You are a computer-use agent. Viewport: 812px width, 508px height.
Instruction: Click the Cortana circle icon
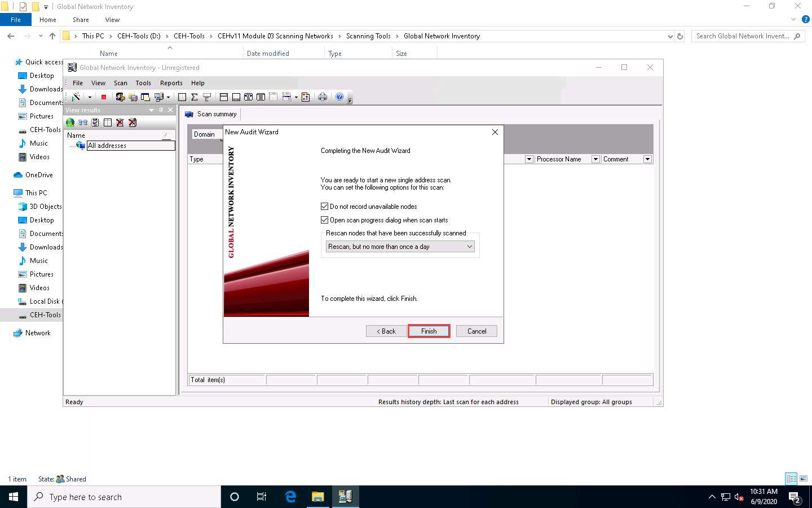pyautogui.click(x=235, y=497)
